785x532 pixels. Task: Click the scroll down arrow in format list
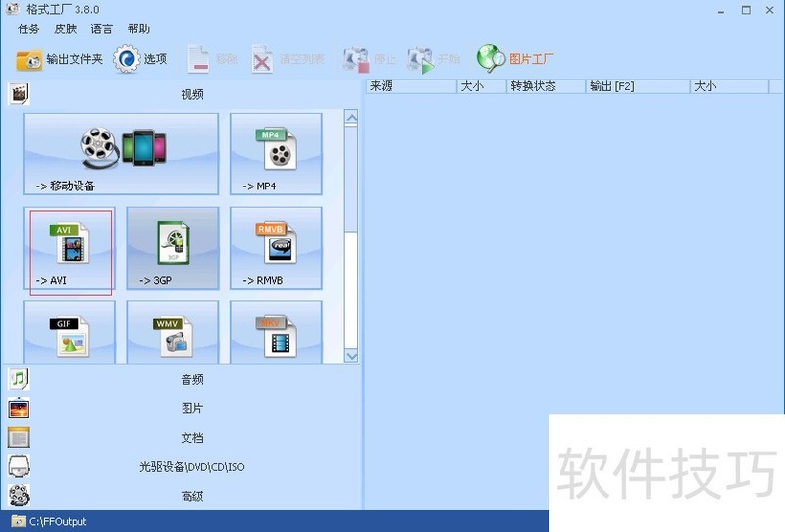point(351,356)
